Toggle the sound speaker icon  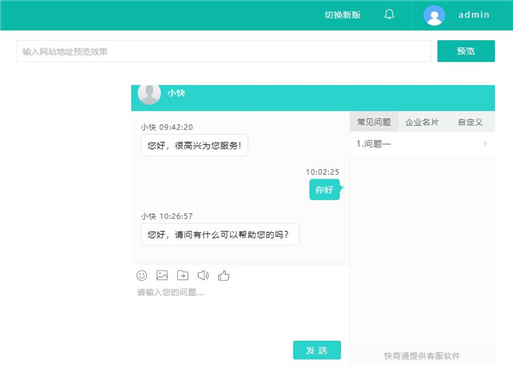click(203, 275)
